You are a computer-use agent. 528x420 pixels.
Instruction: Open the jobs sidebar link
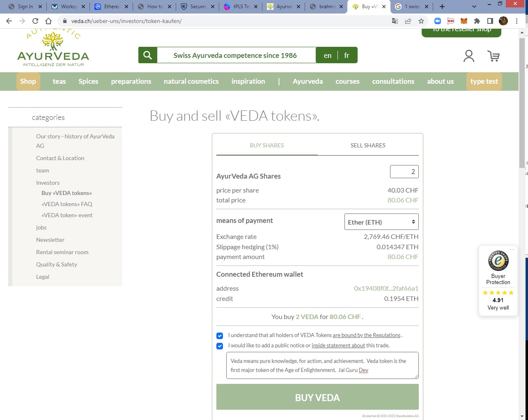click(41, 227)
